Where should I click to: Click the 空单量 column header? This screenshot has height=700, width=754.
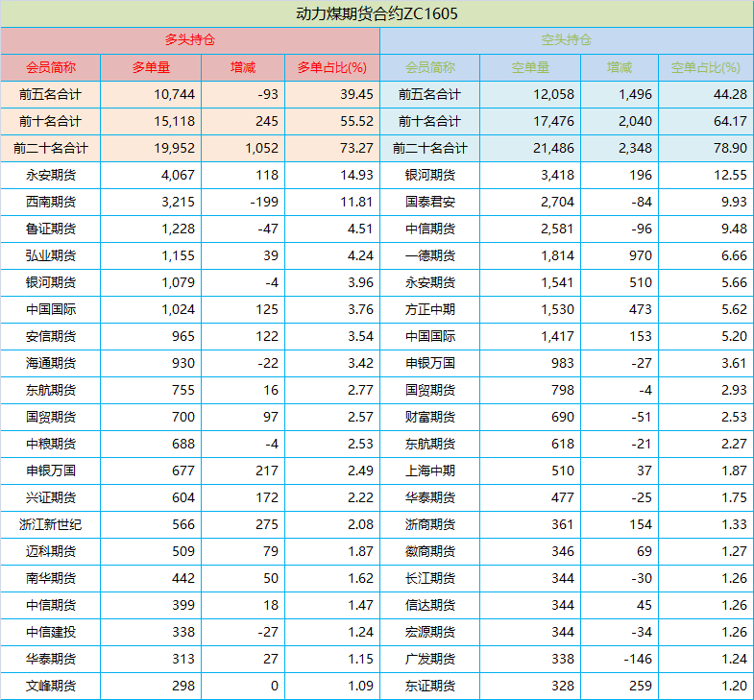pos(530,67)
